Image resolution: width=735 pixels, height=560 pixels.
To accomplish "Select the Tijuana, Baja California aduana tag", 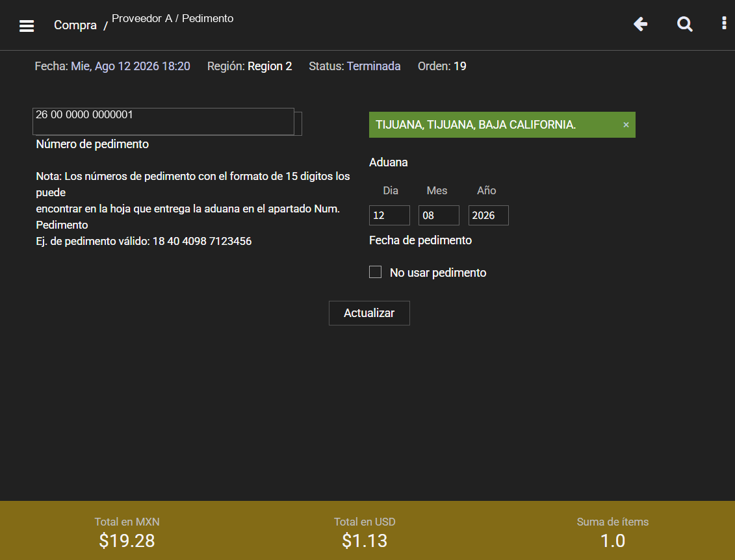I will coord(502,125).
